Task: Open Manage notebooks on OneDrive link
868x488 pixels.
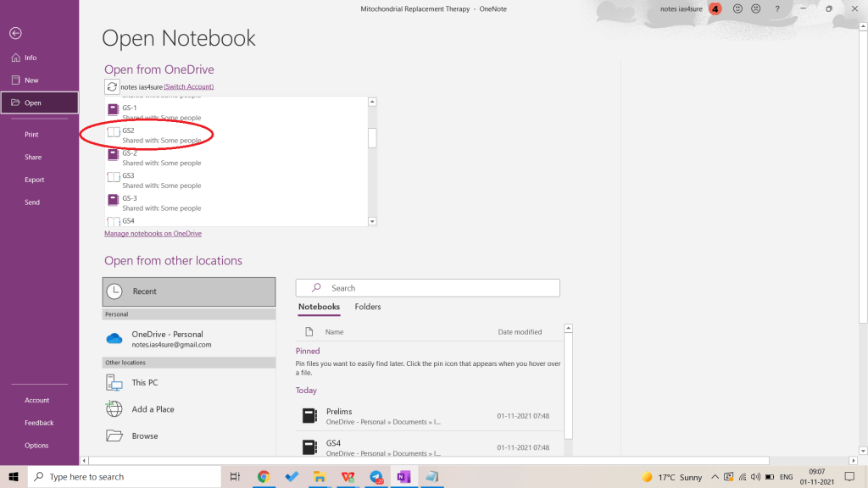Action: pos(153,233)
